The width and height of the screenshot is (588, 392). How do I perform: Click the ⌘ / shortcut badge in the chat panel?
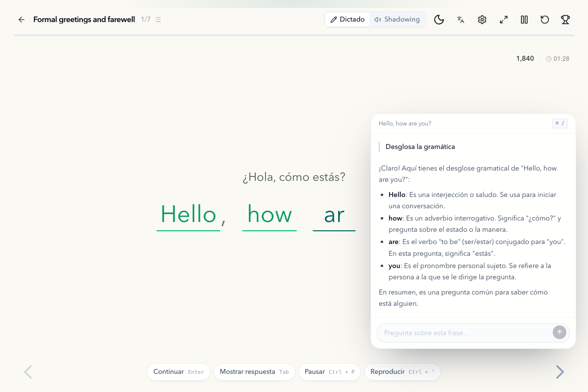point(560,123)
